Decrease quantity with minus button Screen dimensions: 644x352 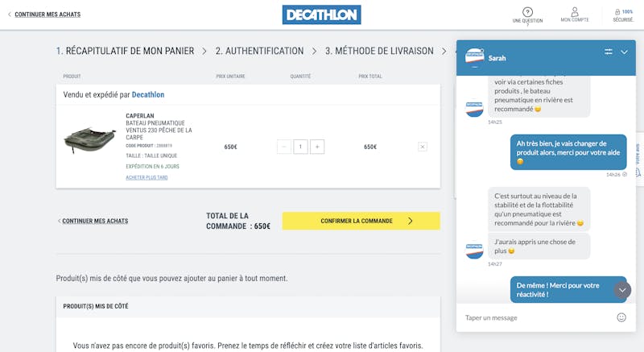pos(284,147)
